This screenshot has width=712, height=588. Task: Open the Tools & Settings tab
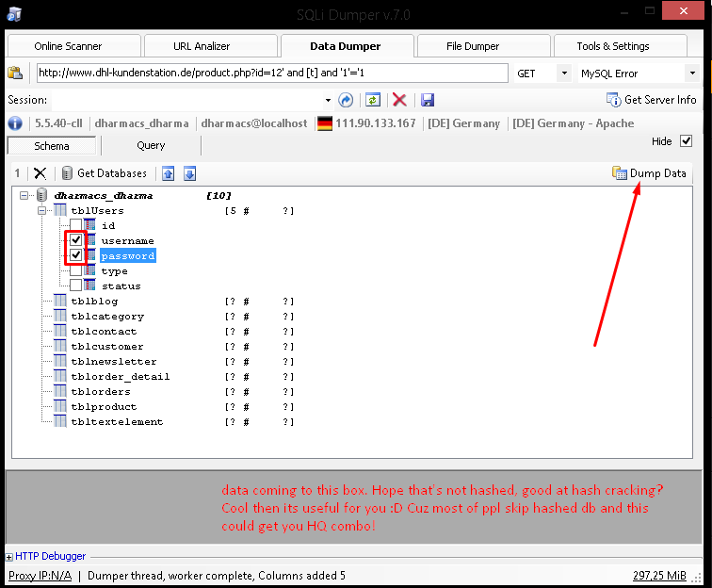(x=621, y=46)
